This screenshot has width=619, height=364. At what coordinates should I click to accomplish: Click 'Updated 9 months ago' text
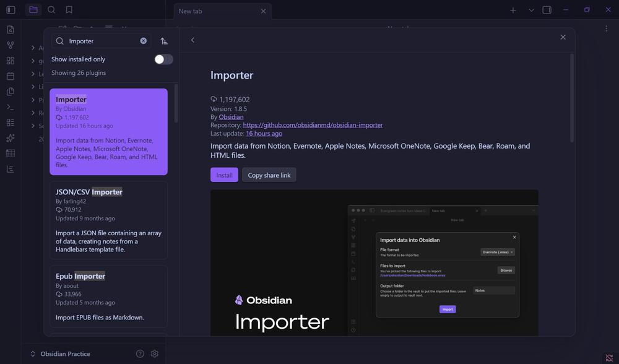tap(85, 219)
